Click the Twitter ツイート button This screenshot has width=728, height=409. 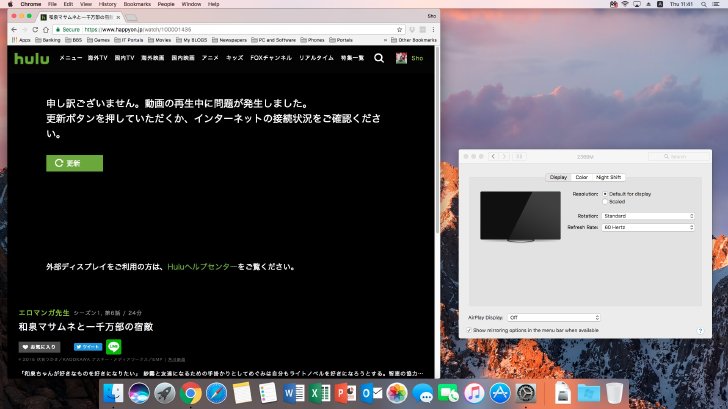click(x=88, y=347)
